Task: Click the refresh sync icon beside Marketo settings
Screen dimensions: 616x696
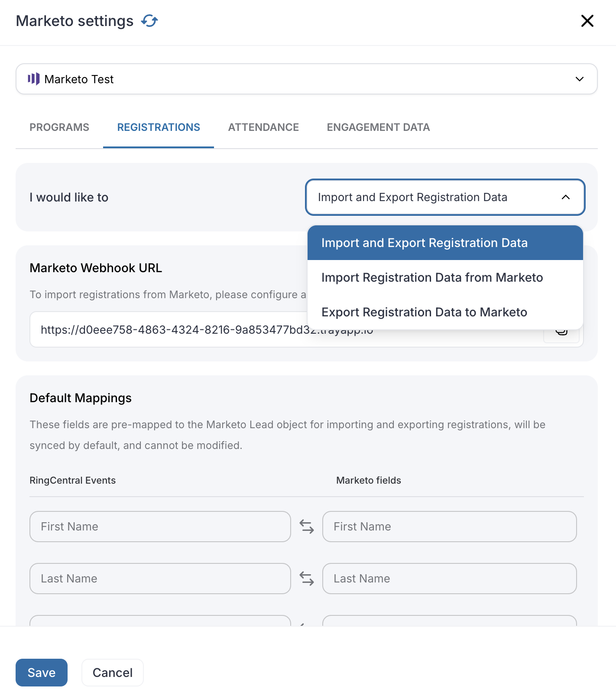Action: click(x=149, y=21)
